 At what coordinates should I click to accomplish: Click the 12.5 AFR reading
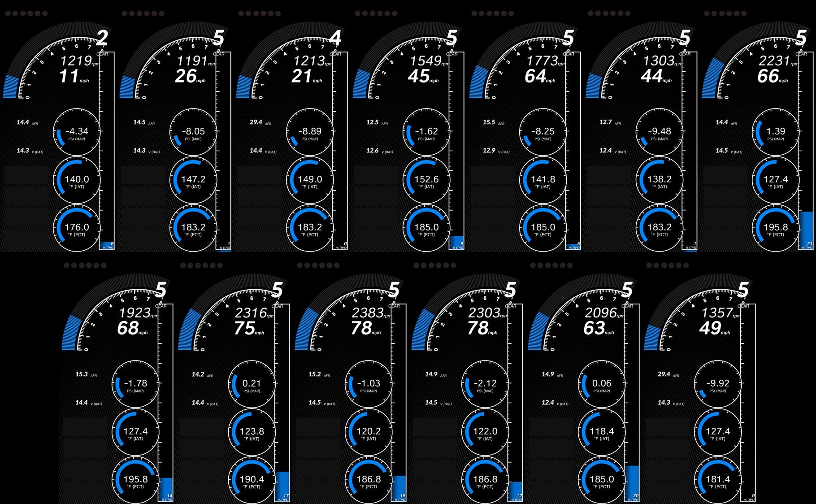(x=373, y=122)
